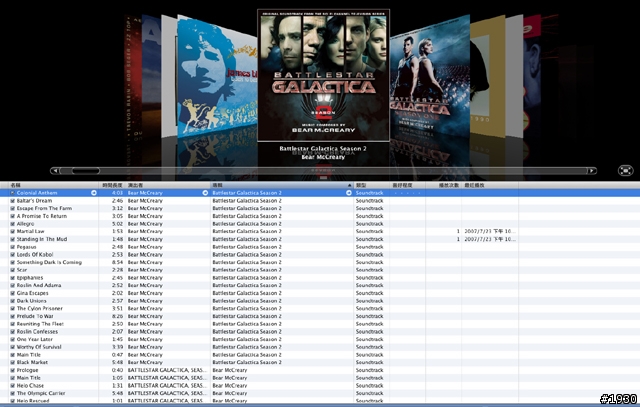Click arrow icon beside selected album name
Image resolution: width=640 pixels, height=407 pixels.
pyautogui.click(x=349, y=193)
